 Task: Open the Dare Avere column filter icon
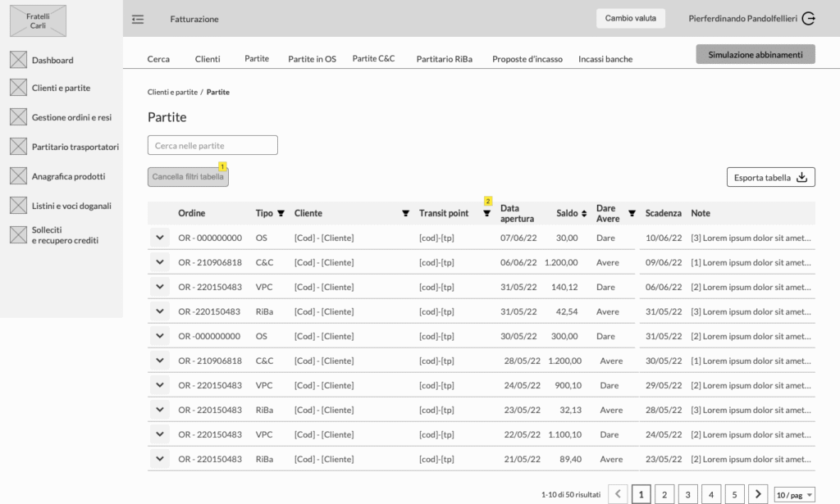[x=632, y=213]
